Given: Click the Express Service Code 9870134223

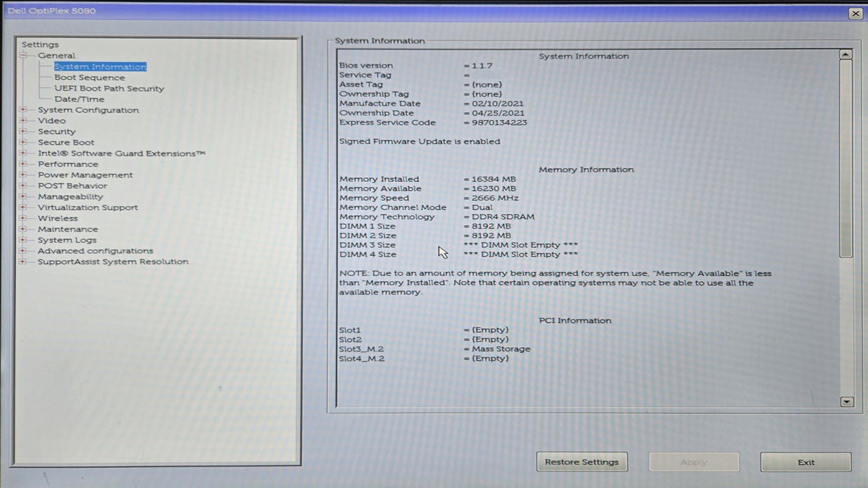Looking at the screenshot, I should pos(500,123).
